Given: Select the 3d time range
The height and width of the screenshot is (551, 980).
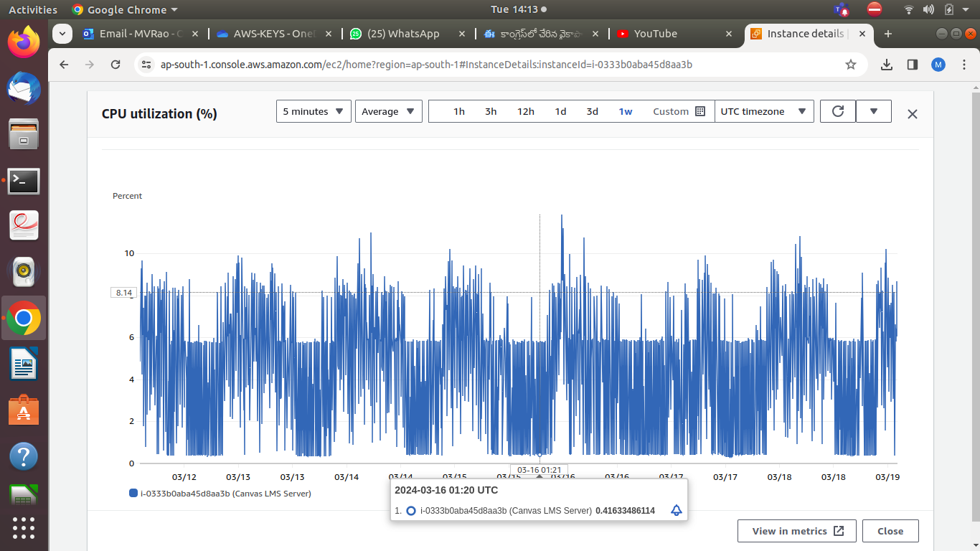Looking at the screenshot, I should pos(592,111).
